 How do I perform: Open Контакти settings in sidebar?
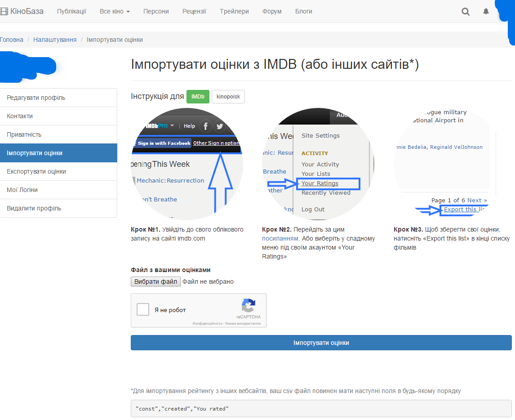58,116
